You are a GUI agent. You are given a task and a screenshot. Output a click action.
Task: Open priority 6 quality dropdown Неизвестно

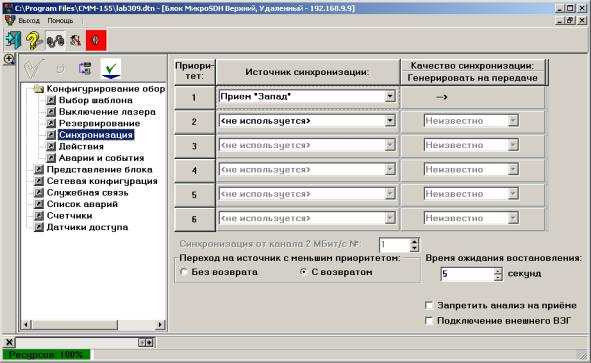tap(513, 218)
